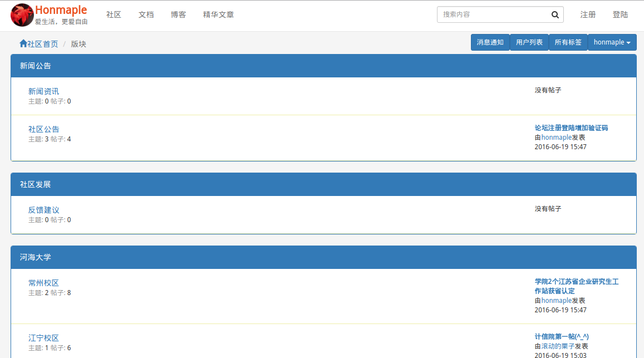Click 没有帖子 text in 反馈建议 row
644x358 pixels.
[x=548, y=209]
